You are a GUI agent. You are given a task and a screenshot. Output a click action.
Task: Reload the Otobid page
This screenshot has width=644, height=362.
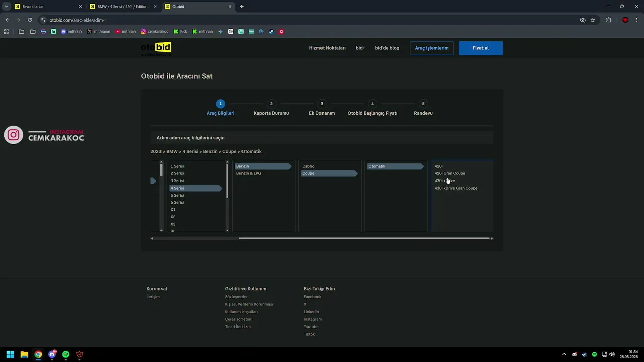pyautogui.click(x=30, y=20)
